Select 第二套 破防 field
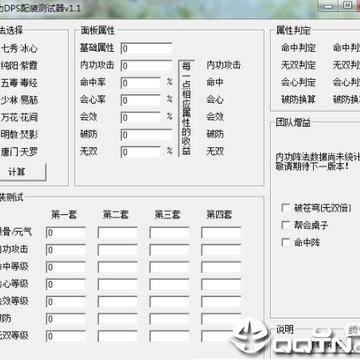Image resolution: width=360 pixels, height=360 pixels. tap(118, 319)
